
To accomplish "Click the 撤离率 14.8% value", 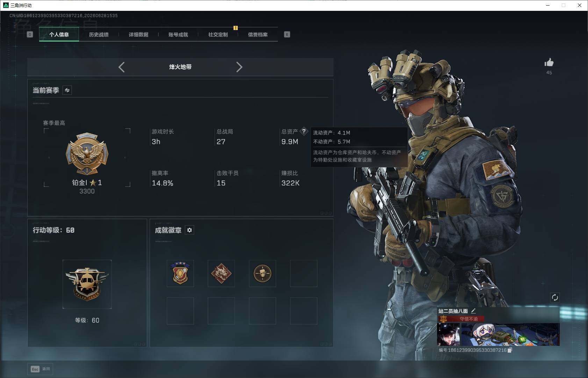I will click(x=163, y=183).
